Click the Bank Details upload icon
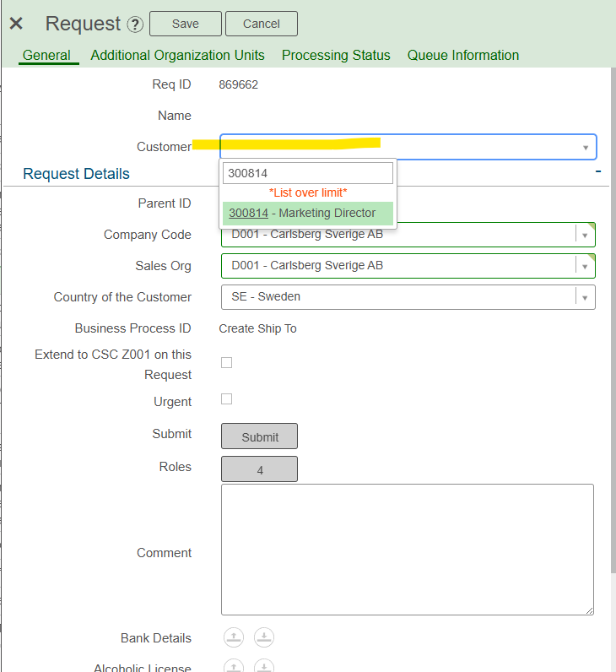Viewport: 616px width, 672px height. click(x=234, y=638)
